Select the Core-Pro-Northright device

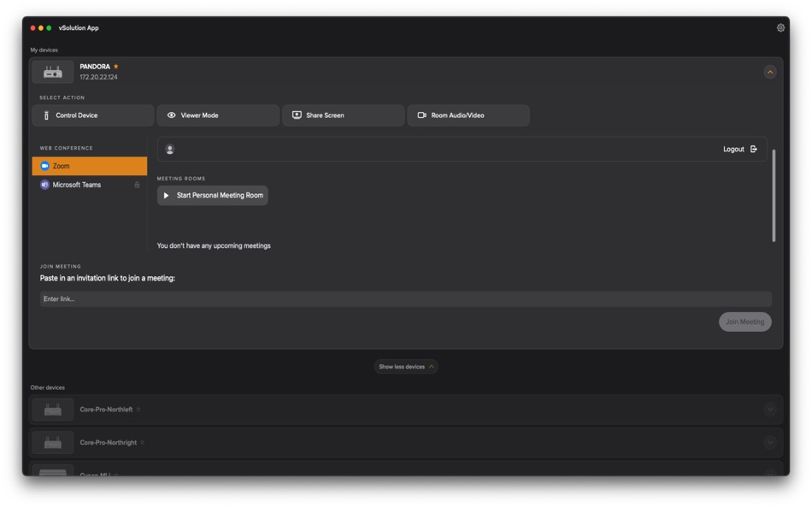tap(405, 443)
